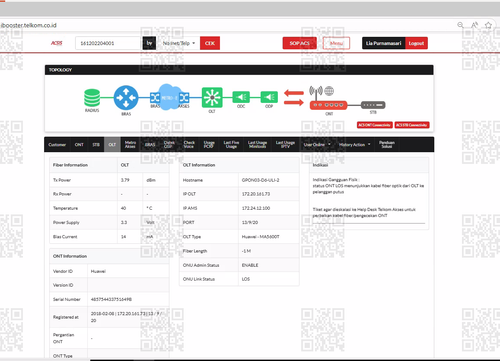Click the green OLT icon in topology
500x361 pixels.
point(212,97)
